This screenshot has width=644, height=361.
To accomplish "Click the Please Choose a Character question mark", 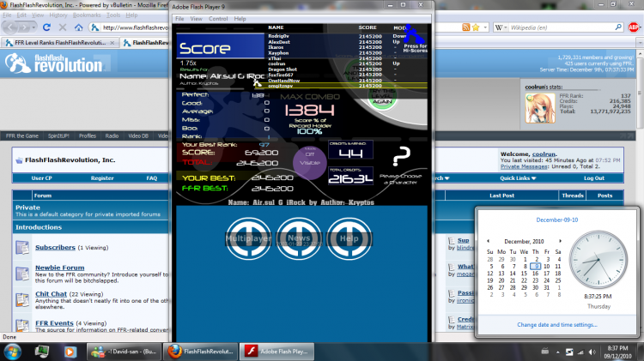I will pyautogui.click(x=401, y=157).
